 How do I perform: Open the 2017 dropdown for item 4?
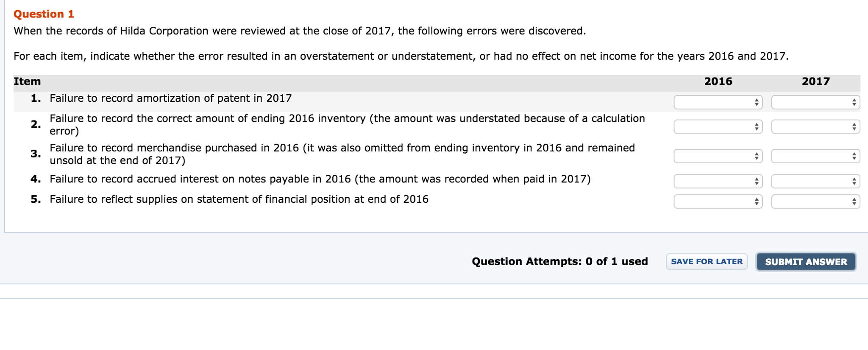click(x=815, y=181)
